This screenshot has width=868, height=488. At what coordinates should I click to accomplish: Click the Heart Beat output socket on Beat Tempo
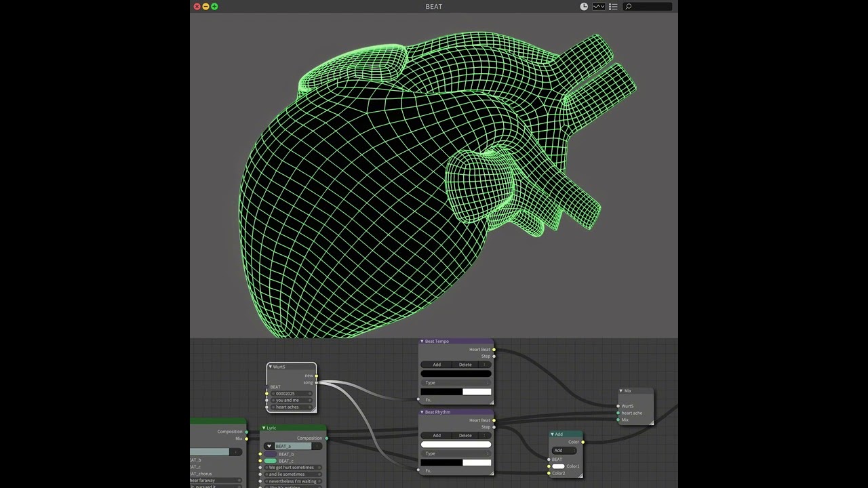494,350
